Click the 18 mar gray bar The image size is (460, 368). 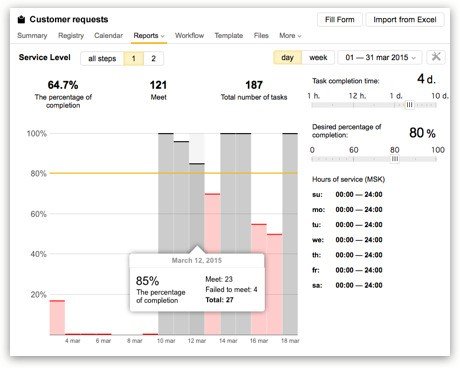(x=290, y=233)
